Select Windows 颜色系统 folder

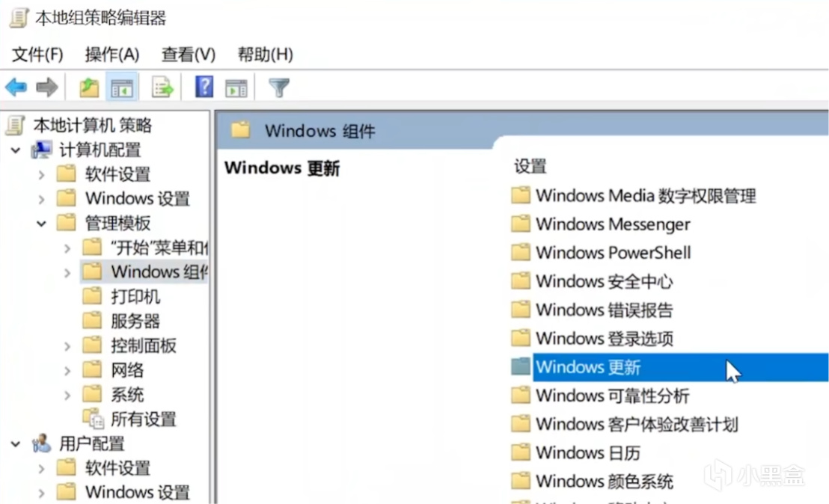[x=605, y=482]
